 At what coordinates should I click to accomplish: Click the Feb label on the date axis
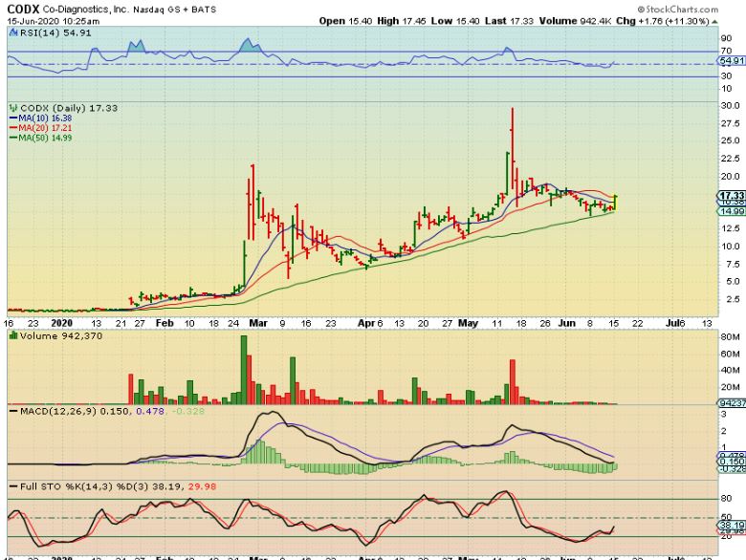[165, 323]
